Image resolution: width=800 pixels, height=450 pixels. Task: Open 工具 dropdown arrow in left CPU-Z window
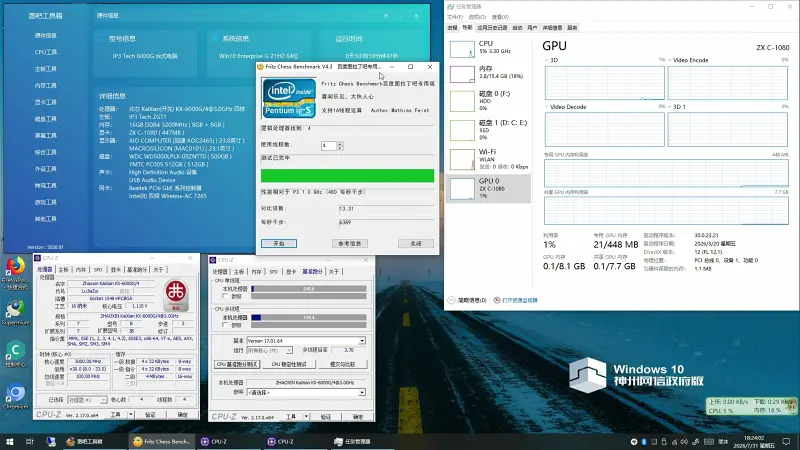(x=131, y=414)
